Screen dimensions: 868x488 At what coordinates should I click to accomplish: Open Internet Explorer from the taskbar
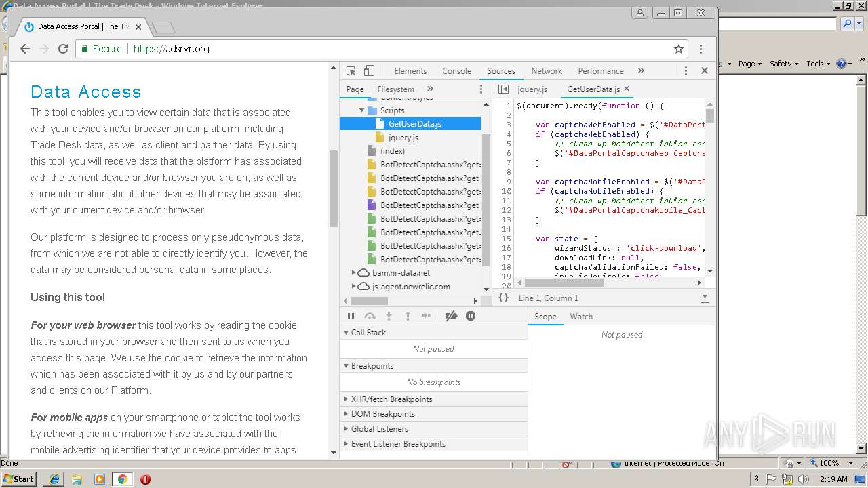[x=54, y=479]
